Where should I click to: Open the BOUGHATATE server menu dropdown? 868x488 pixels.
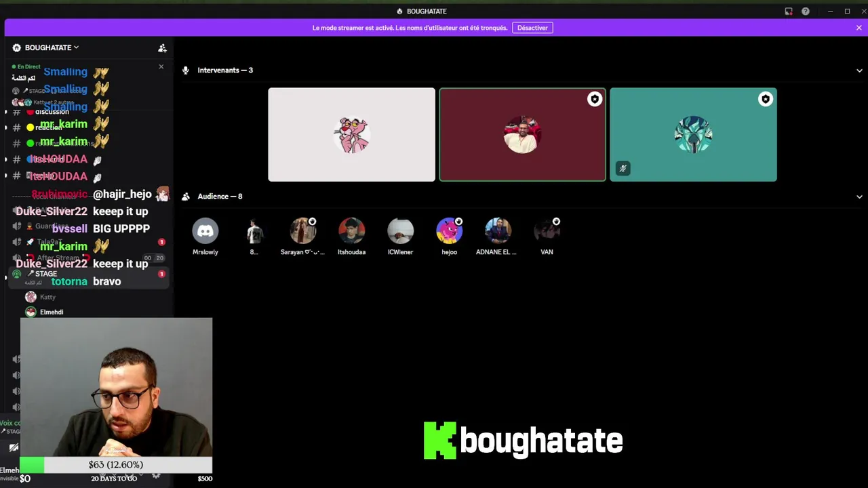(x=52, y=47)
